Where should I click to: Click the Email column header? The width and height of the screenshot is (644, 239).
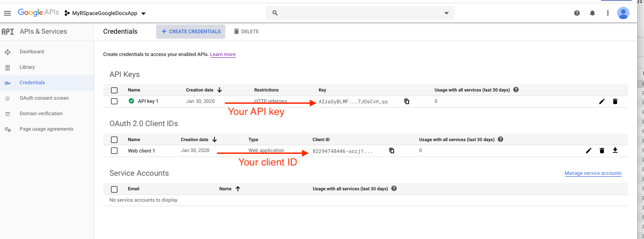click(x=134, y=188)
